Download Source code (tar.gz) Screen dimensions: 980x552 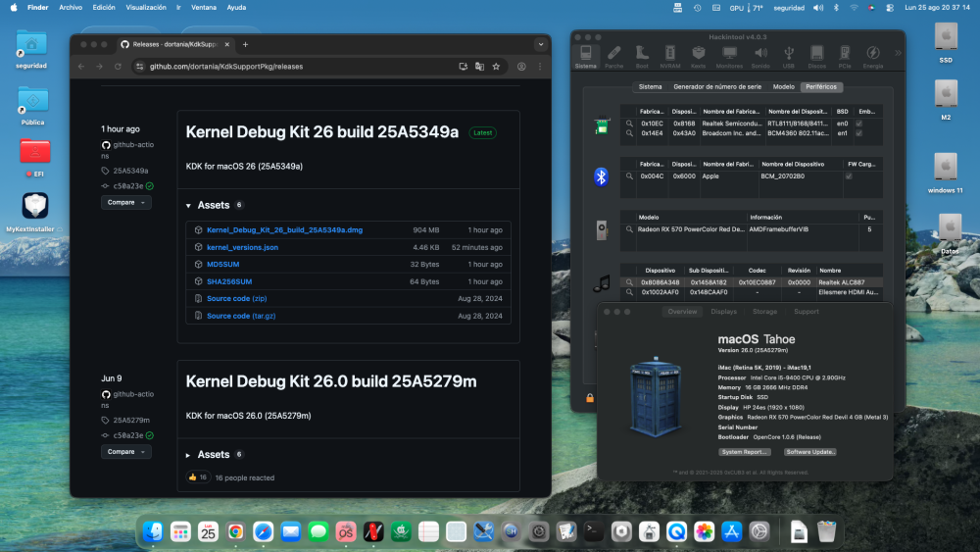point(241,317)
